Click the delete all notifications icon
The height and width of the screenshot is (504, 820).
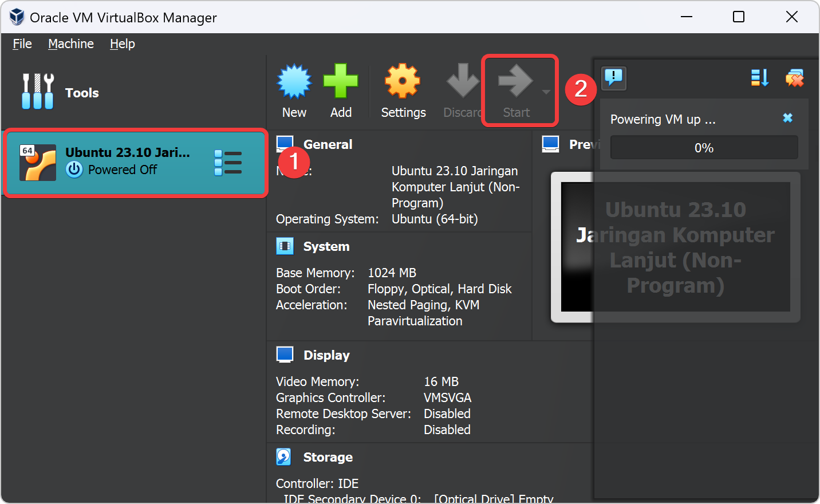point(795,77)
